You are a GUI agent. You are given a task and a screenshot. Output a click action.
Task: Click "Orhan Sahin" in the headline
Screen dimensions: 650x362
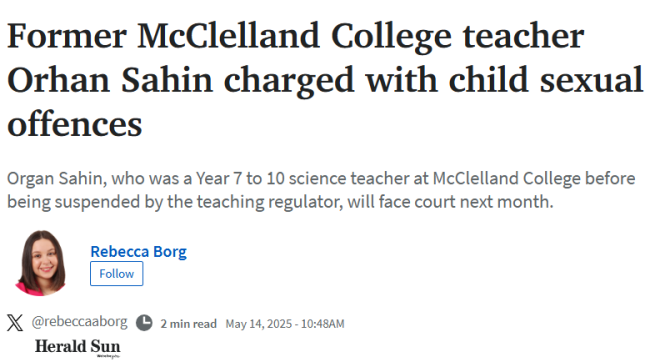(110, 80)
